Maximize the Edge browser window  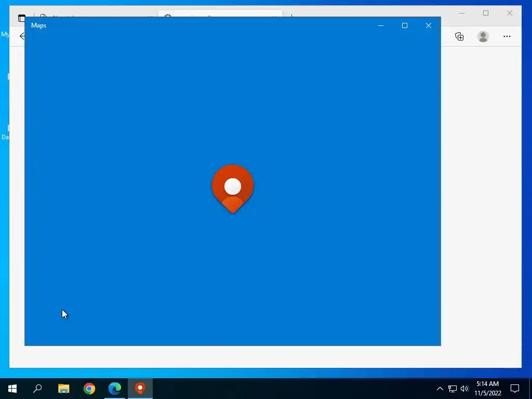click(486, 13)
